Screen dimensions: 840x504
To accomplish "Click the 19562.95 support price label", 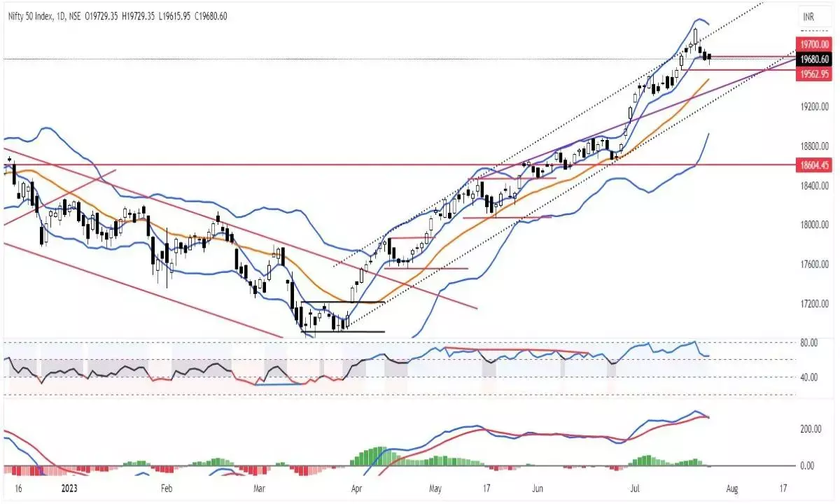I will 813,74.
